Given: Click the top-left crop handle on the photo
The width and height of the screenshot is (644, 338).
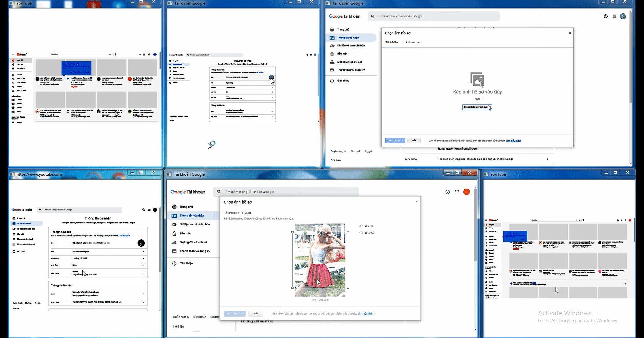Looking at the screenshot, I should pos(293,232).
